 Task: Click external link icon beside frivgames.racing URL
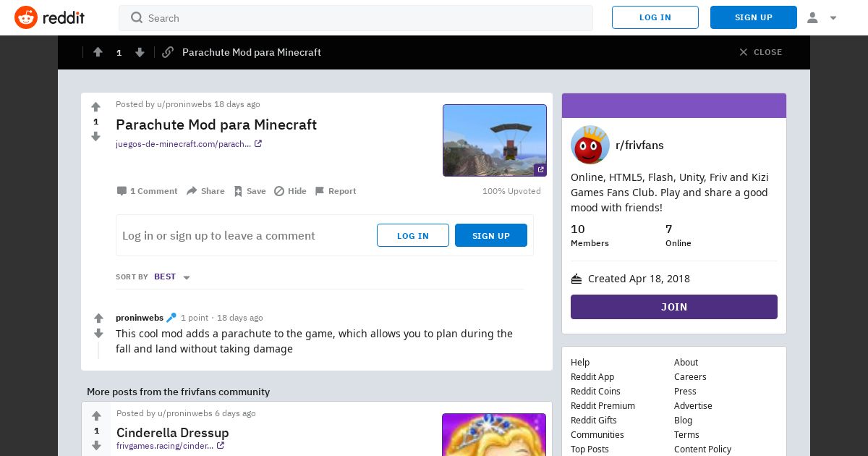coord(221,446)
